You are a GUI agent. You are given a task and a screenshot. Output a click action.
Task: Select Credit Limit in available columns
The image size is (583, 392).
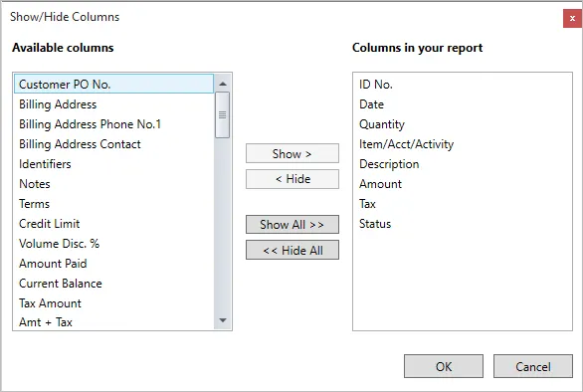(x=113, y=224)
